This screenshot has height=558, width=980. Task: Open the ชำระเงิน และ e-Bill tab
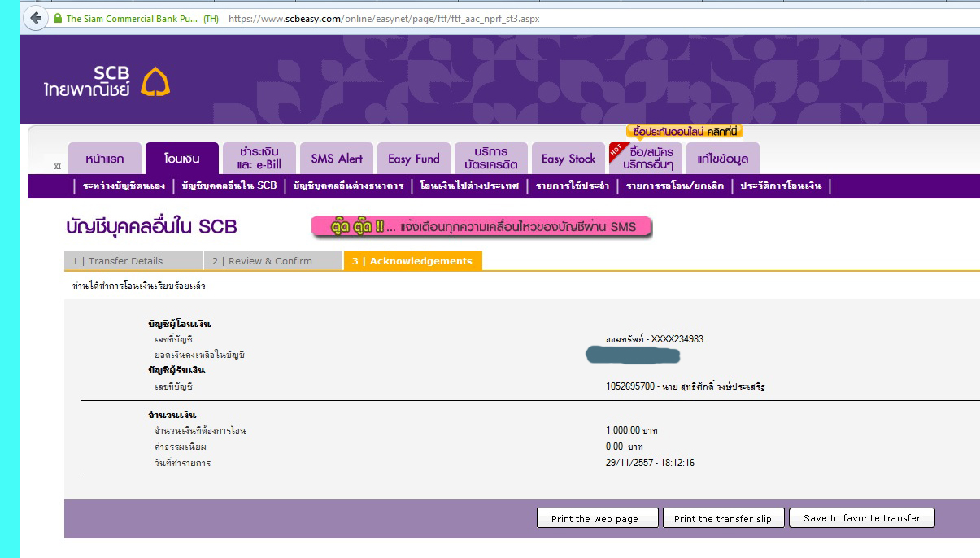pos(259,159)
